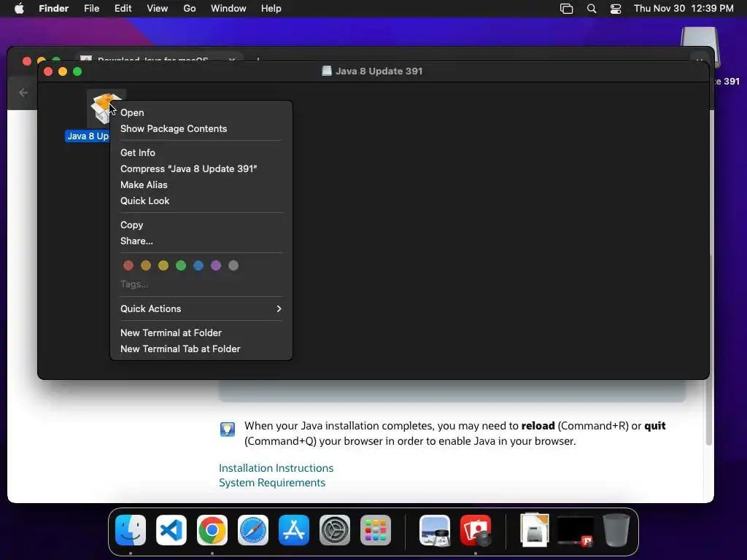Screen dimensions: 747x560
Task: Click the browser back arrow behind Finder window
Action: [x=23, y=93]
